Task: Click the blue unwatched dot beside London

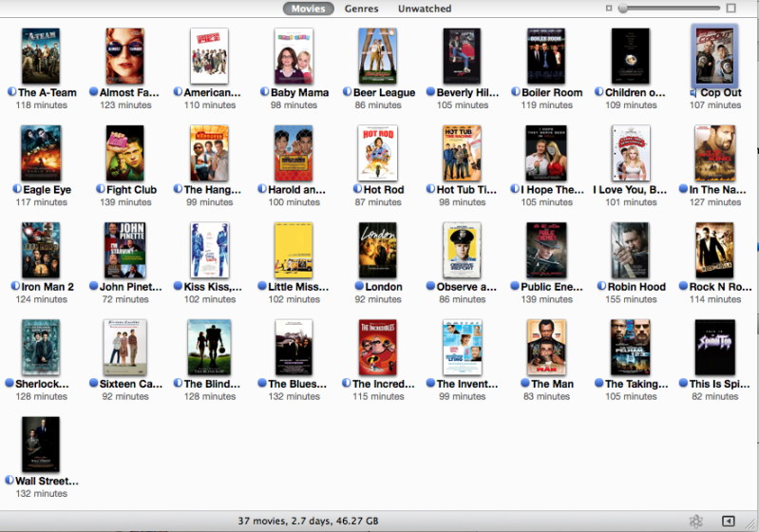Action: [x=359, y=286]
